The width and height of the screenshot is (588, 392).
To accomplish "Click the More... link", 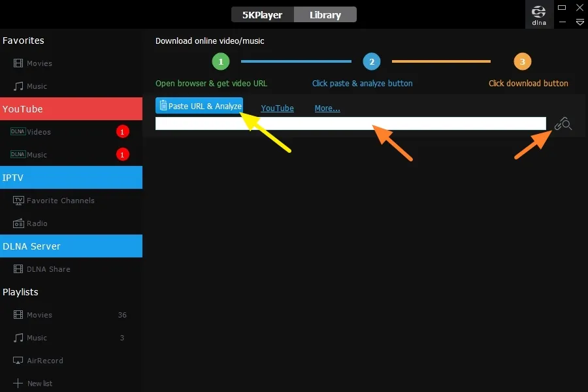I will coord(327,108).
